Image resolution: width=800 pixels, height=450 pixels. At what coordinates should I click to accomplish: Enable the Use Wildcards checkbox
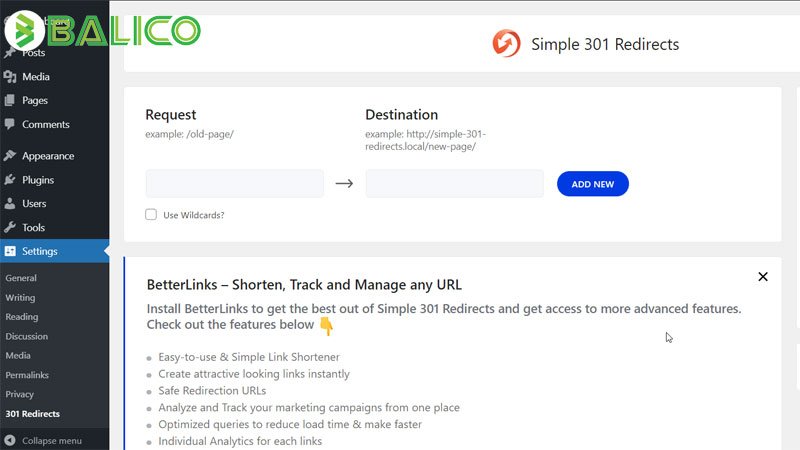click(x=151, y=214)
